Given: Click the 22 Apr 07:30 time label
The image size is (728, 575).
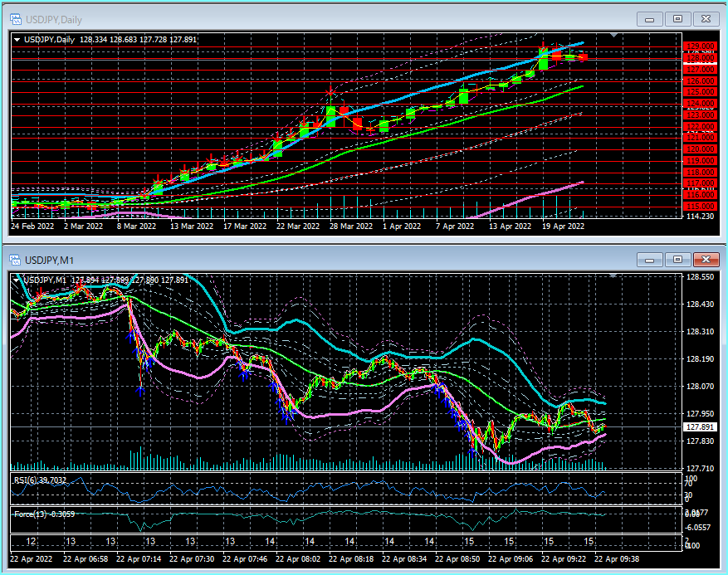Looking at the screenshot, I should (x=192, y=559).
